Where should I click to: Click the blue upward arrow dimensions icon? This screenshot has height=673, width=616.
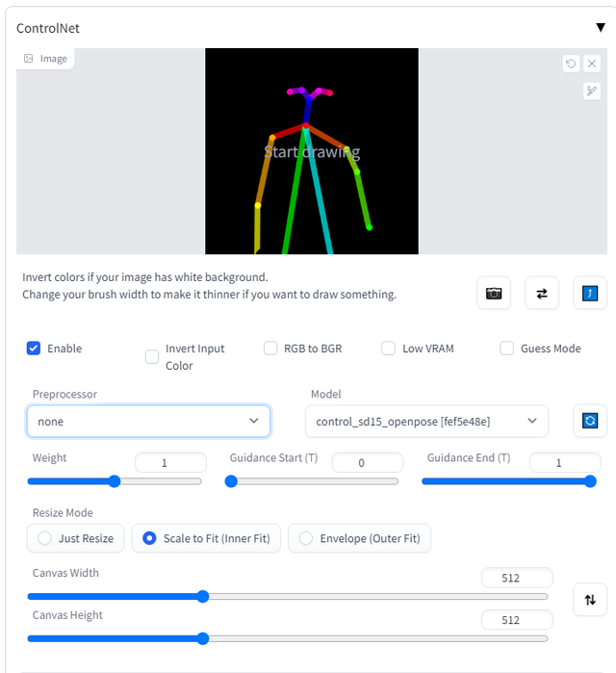pyautogui.click(x=590, y=293)
